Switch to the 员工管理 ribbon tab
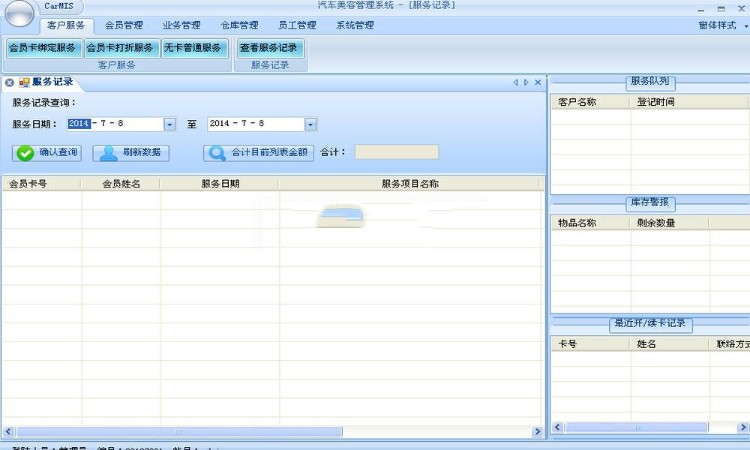This screenshot has width=750, height=450. point(297,25)
